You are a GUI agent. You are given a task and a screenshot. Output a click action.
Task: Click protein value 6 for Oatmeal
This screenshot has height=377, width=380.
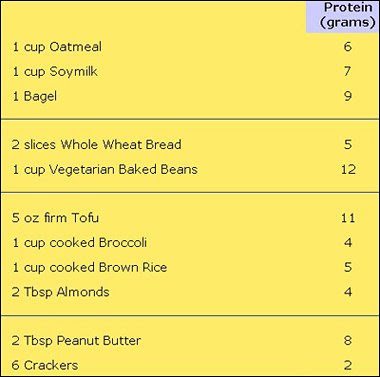[348, 47]
